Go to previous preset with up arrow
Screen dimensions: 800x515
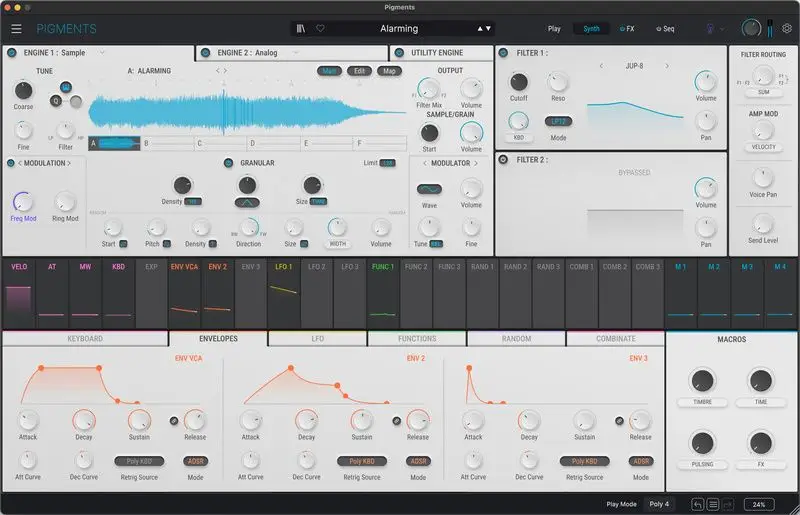tap(480, 29)
